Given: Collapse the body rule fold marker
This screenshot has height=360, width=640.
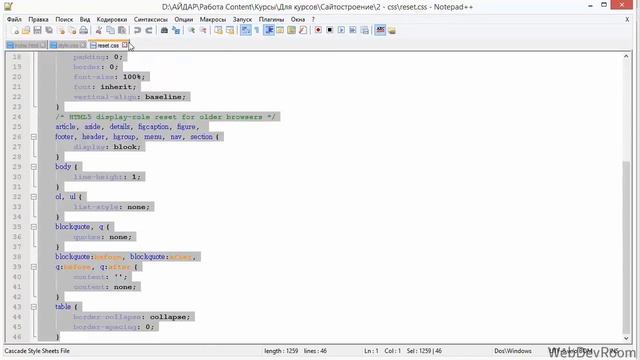Looking at the screenshot, I should coord(34,167).
